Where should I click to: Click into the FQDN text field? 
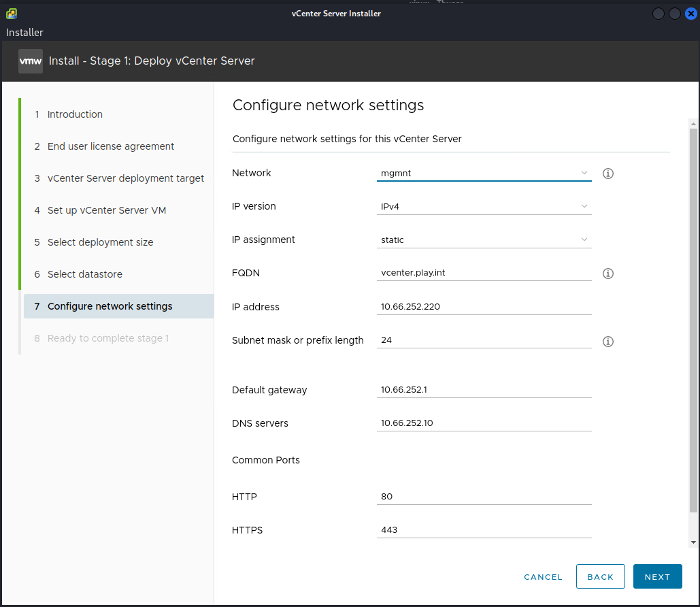point(484,273)
